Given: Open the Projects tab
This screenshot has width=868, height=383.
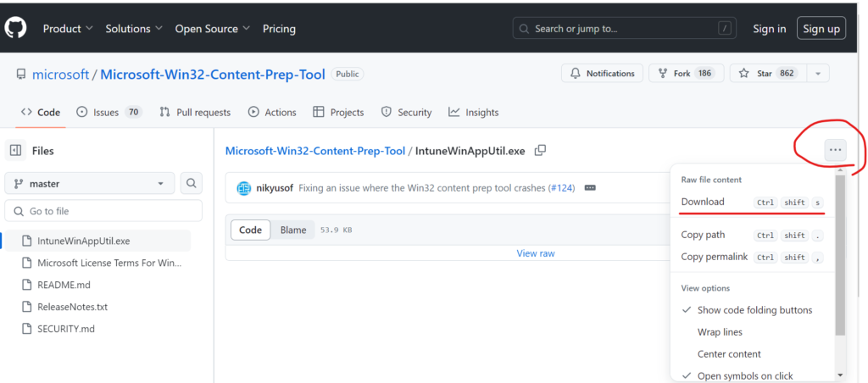Looking at the screenshot, I should [338, 113].
